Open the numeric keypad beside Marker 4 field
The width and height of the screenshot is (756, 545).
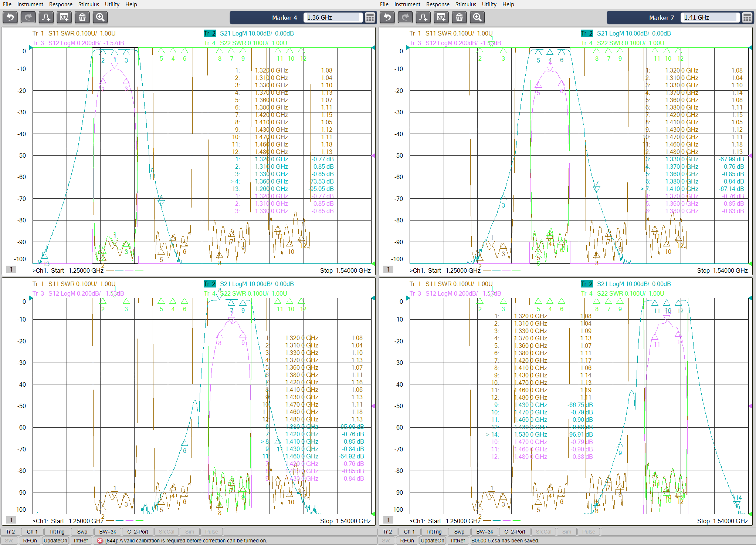click(370, 18)
